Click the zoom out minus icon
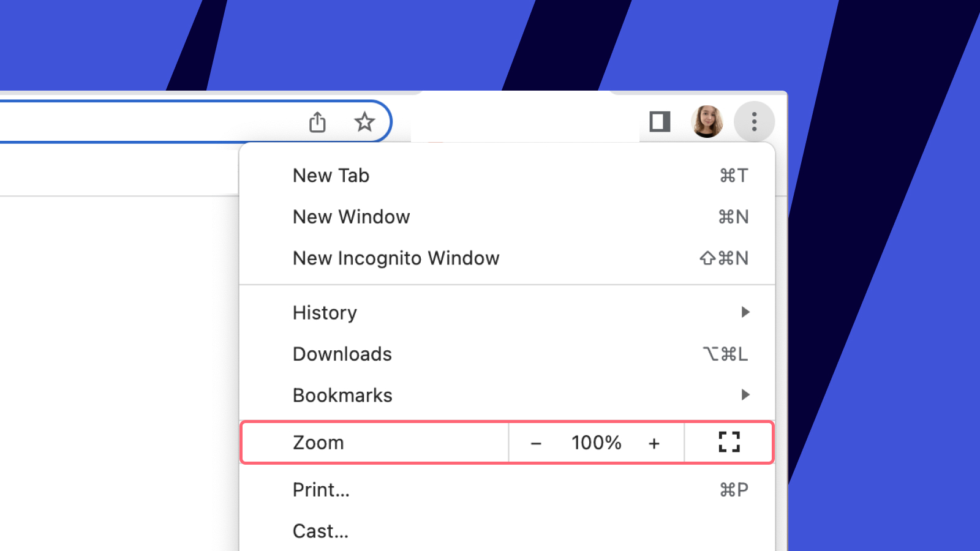 coord(537,443)
